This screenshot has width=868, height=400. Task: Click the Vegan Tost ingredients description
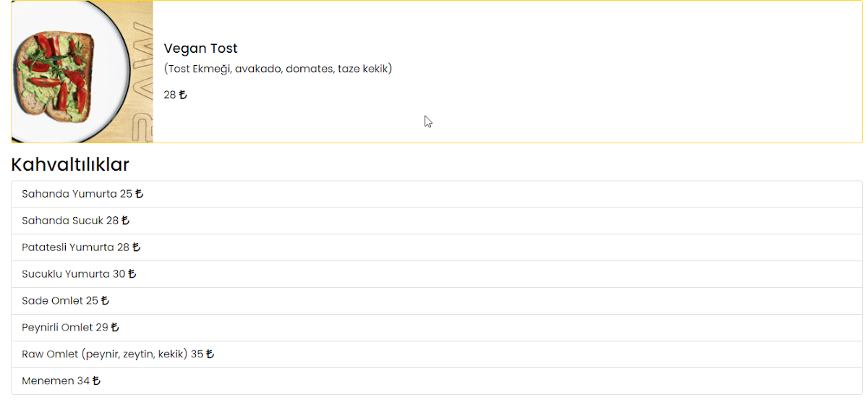pos(278,69)
